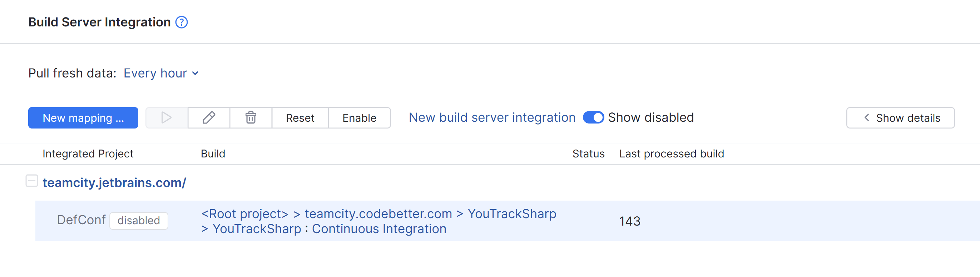Screen dimensions: 980x277
Task: Click the Integrated Project column header
Action: (x=88, y=154)
